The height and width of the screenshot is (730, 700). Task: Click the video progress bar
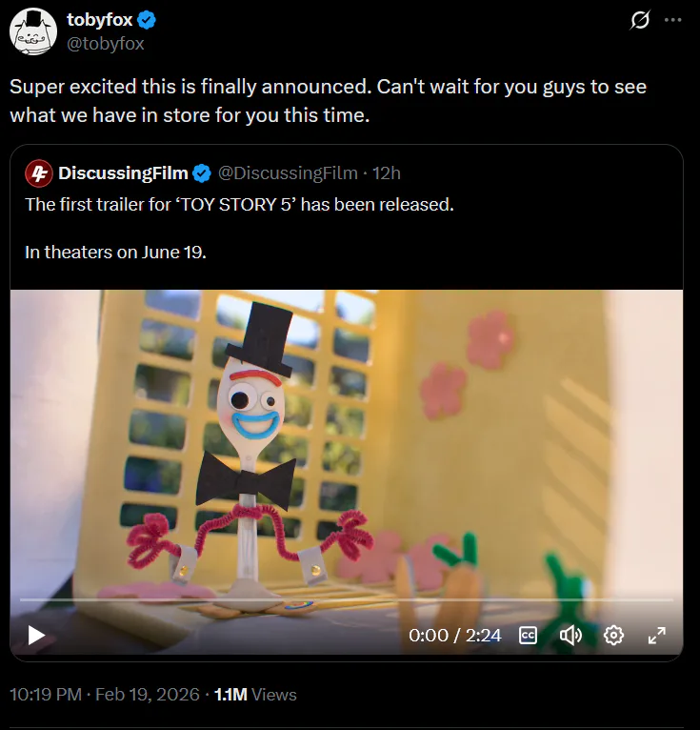click(x=347, y=600)
